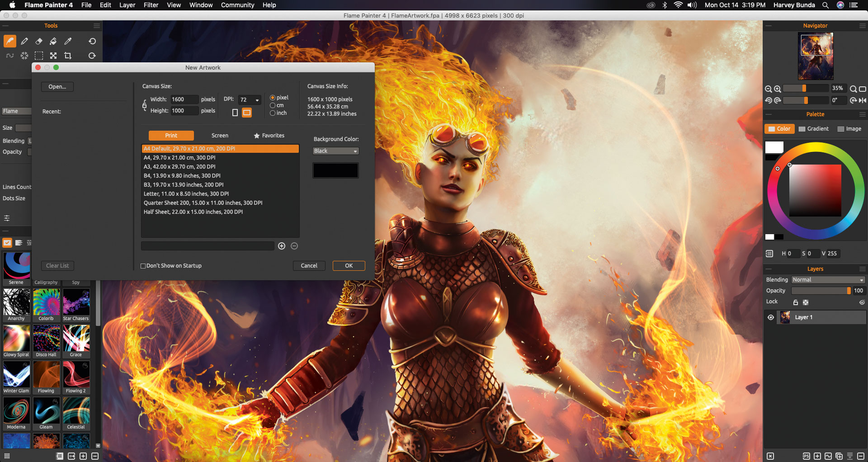The height and width of the screenshot is (462, 868).
Task: Select the Symmetry tool icon
Action: 24,56
